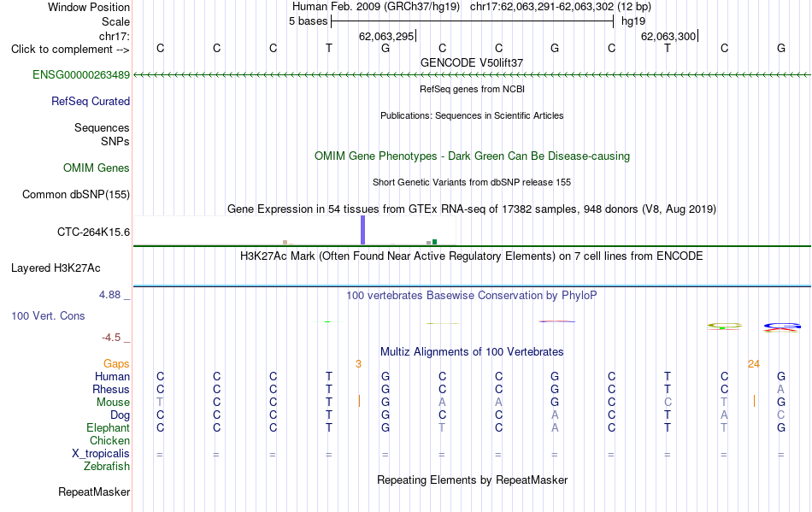Screen dimensions: 812x512
Task: Click the SNPs track label
Action: coord(115,141)
